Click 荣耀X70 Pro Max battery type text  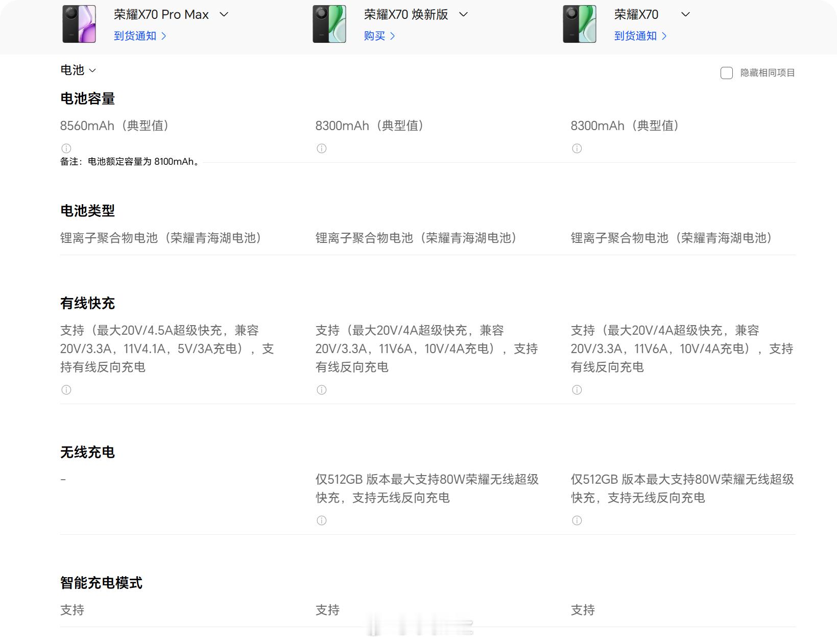pyautogui.click(x=161, y=238)
